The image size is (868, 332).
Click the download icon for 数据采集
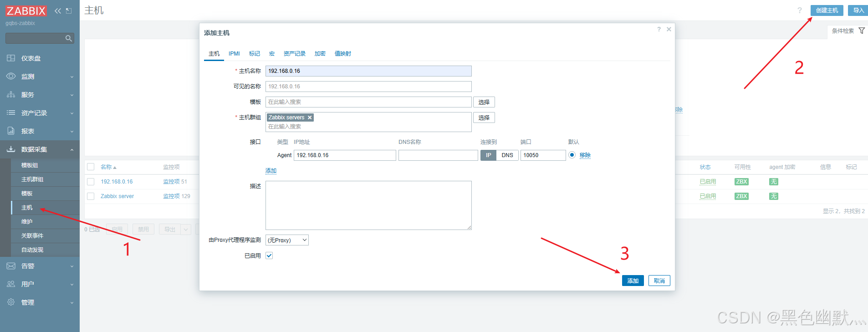click(x=11, y=149)
